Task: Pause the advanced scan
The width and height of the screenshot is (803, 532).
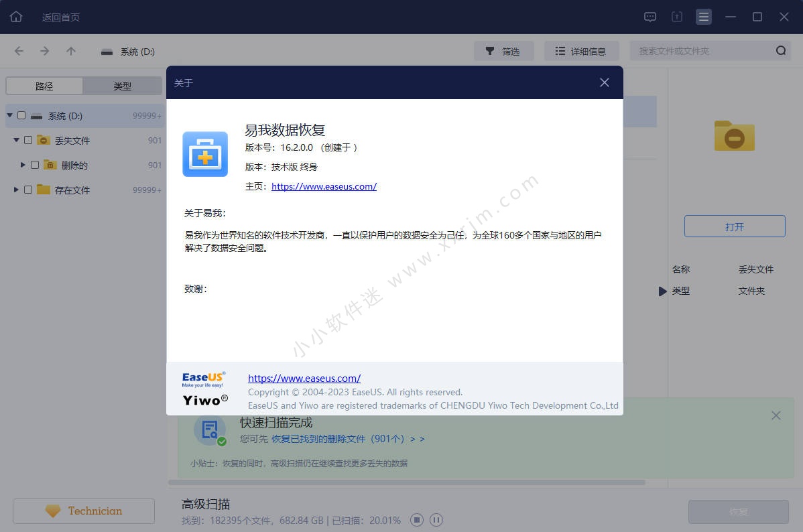Action: point(436,520)
